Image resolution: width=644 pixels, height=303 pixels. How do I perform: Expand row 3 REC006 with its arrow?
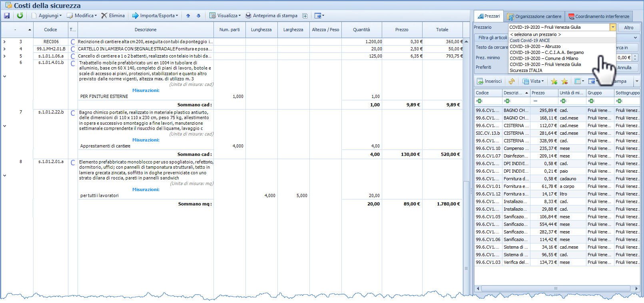pyautogui.click(x=4, y=42)
